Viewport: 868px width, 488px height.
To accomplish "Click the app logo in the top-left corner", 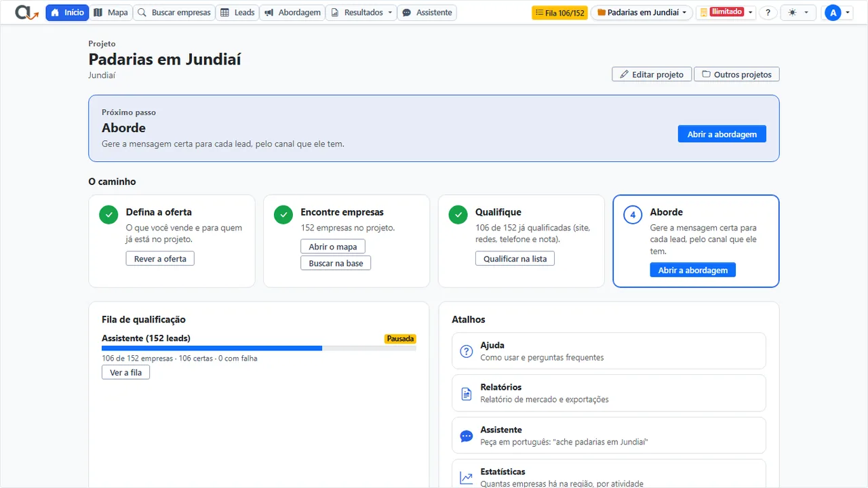I will (26, 12).
